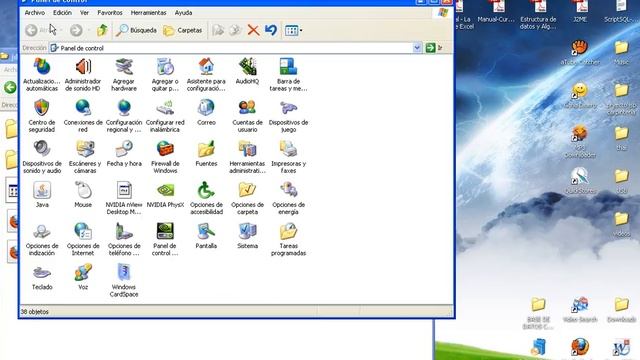Open Conexiones de red

tap(83, 116)
